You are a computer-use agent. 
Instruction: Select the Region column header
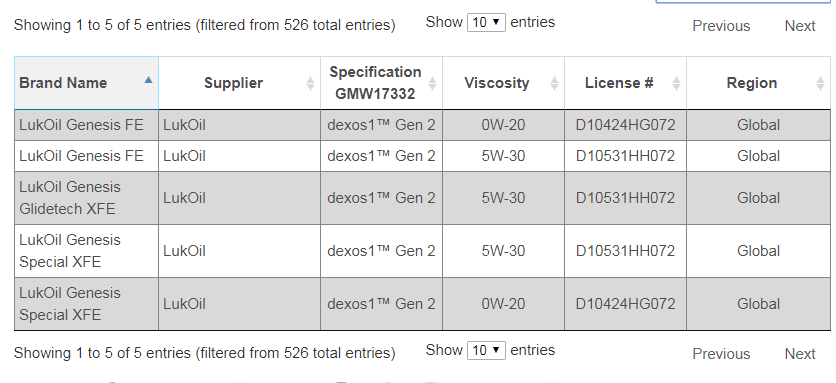coord(759,83)
